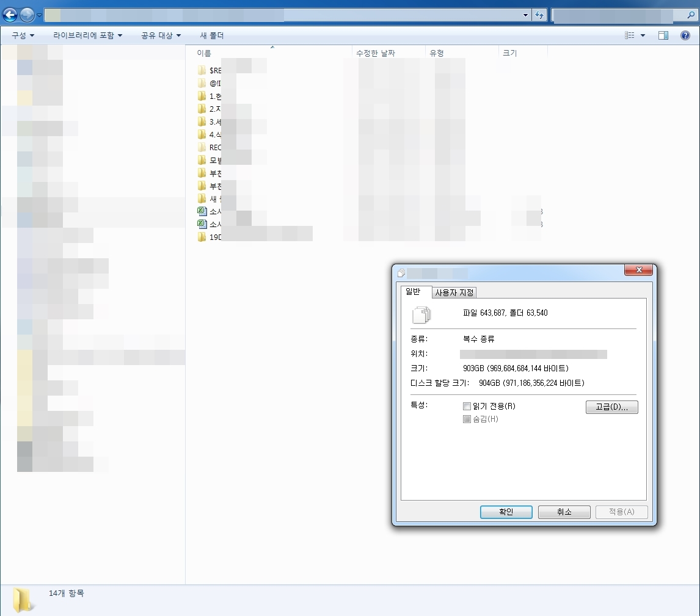Click the folder icon in the details pane
Screen dimensions: 700x616
[23, 600]
